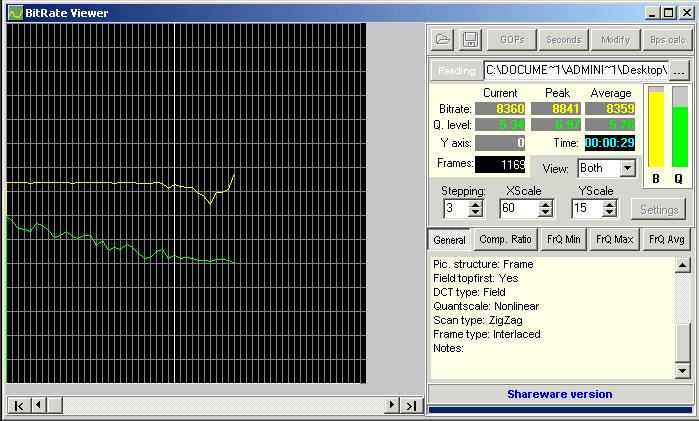Click the Y axis value field
699x421 pixels.
pos(500,143)
